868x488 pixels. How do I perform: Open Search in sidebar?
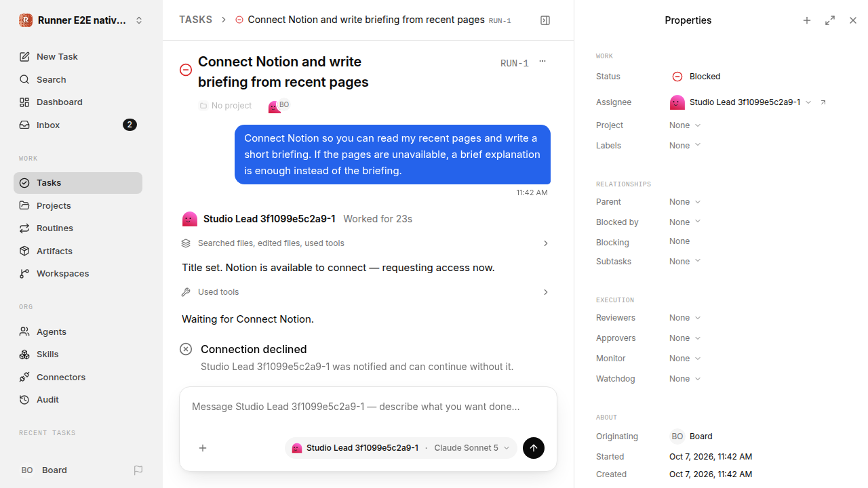point(78,79)
